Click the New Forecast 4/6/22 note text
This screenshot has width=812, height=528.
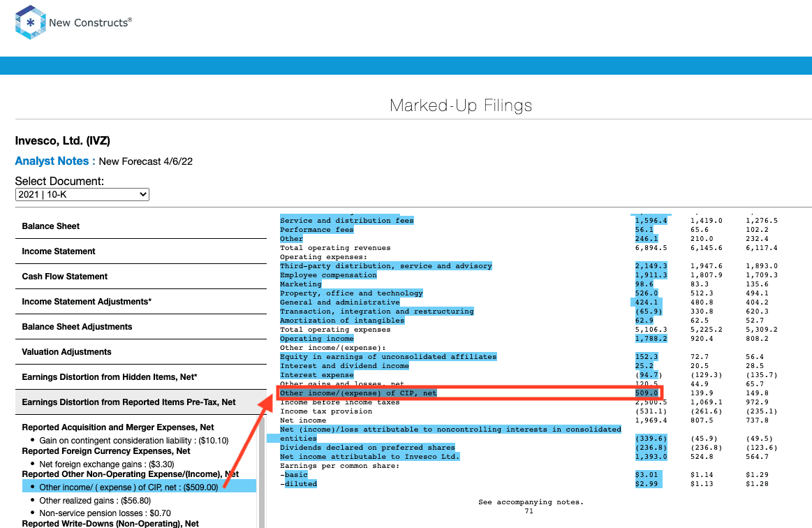145,161
